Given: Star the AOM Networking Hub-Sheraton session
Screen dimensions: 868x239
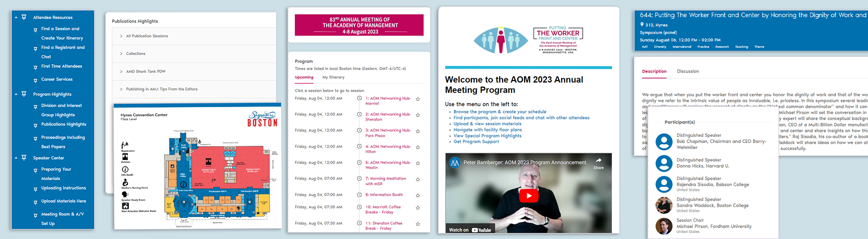Looking at the screenshot, I should [418, 115].
